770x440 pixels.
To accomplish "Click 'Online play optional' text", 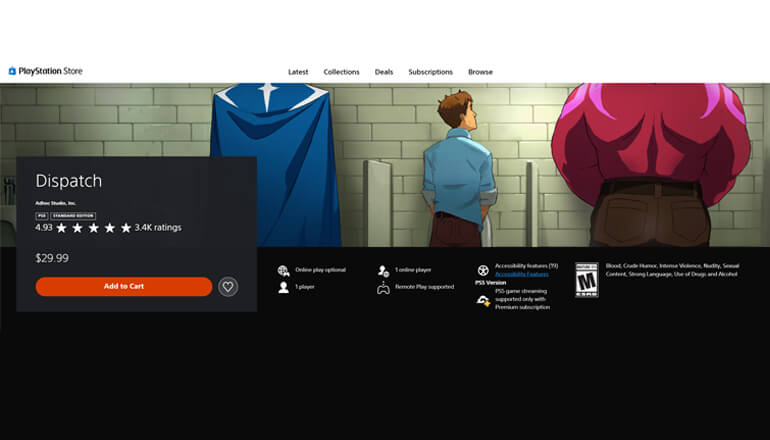I will pyautogui.click(x=320, y=270).
